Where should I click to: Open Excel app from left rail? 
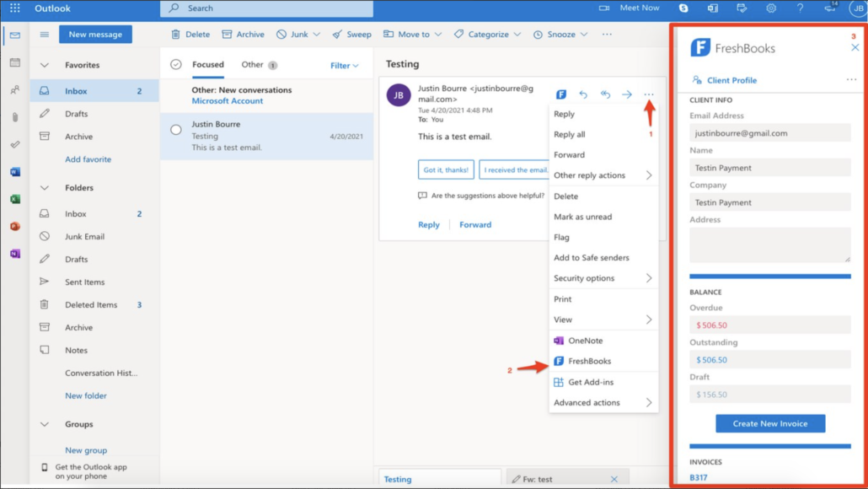tap(15, 199)
